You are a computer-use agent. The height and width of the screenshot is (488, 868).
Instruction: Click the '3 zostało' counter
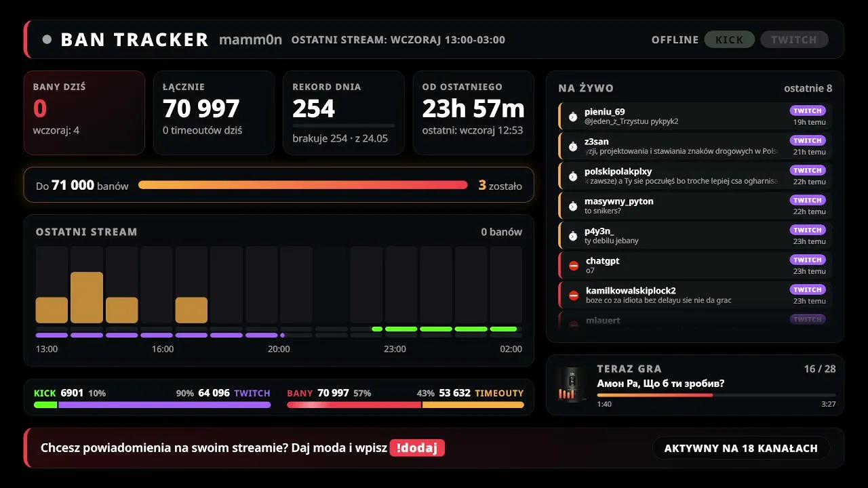coord(500,185)
